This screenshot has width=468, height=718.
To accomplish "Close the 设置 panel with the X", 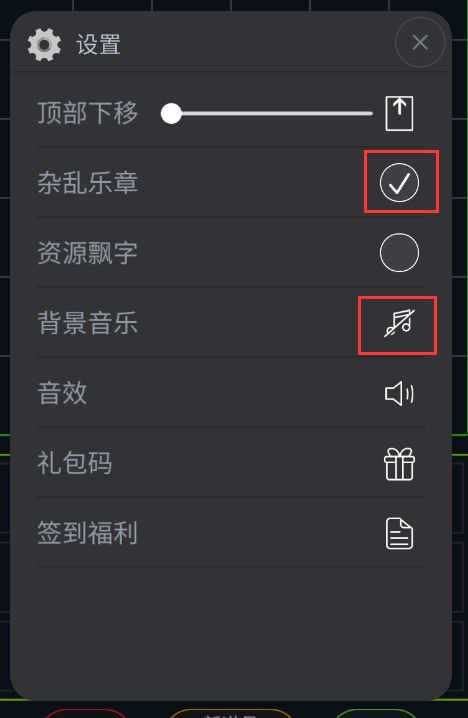I will [420, 43].
